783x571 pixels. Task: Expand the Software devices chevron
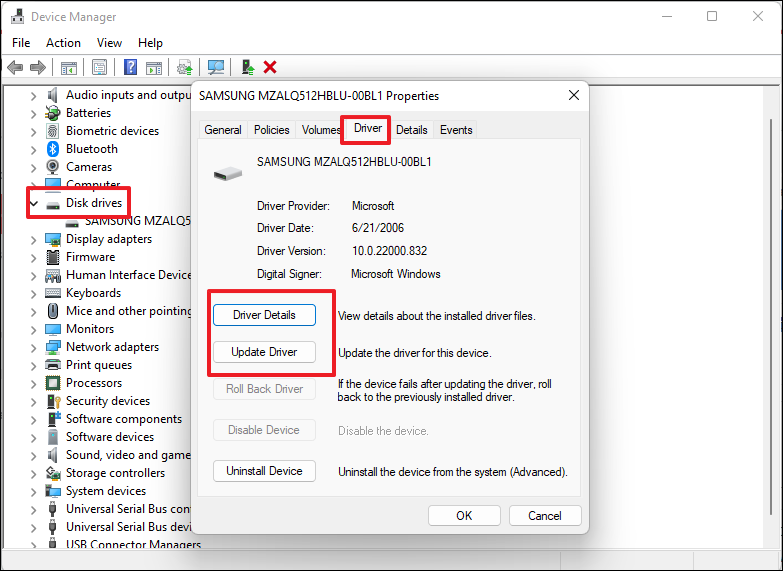pos(33,438)
